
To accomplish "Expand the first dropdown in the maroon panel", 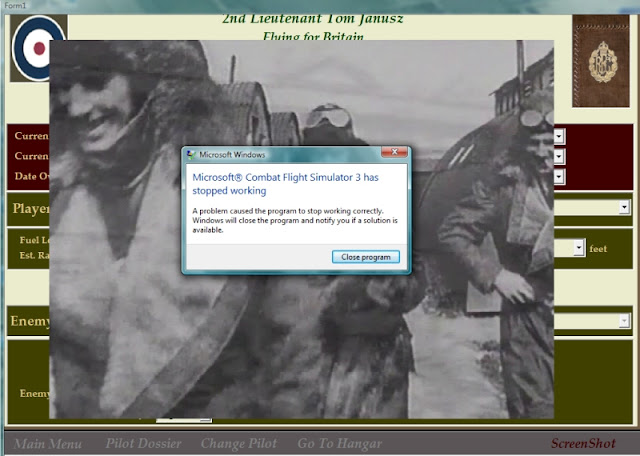I will (559, 136).
